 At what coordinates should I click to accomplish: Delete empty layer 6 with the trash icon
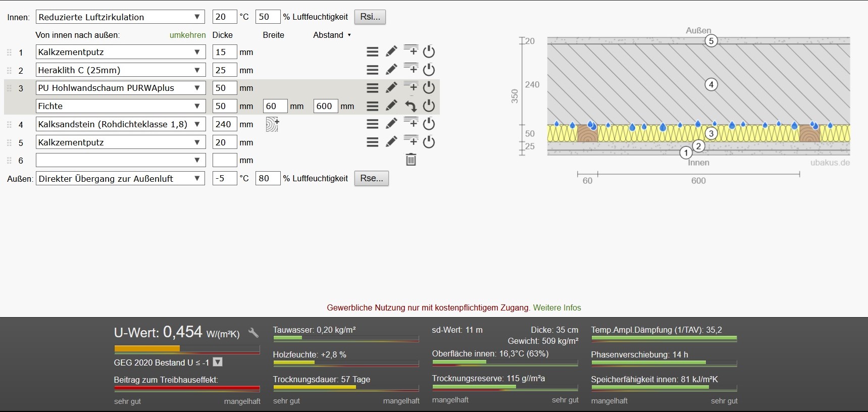tap(411, 160)
